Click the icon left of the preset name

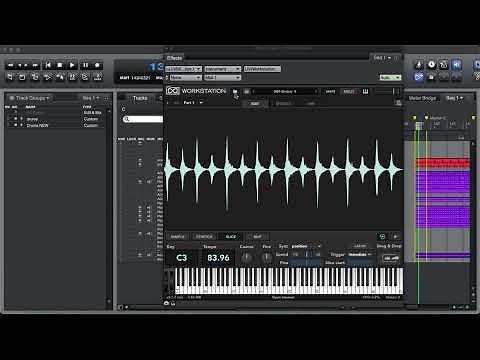(x=247, y=91)
